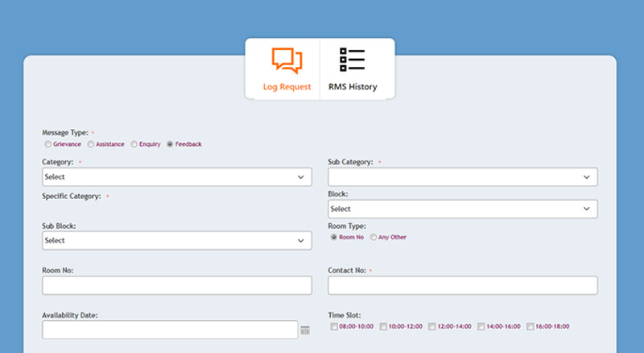Focus the Contact No input field
The height and width of the screenshot is (353, 644).
coord(462,285)
